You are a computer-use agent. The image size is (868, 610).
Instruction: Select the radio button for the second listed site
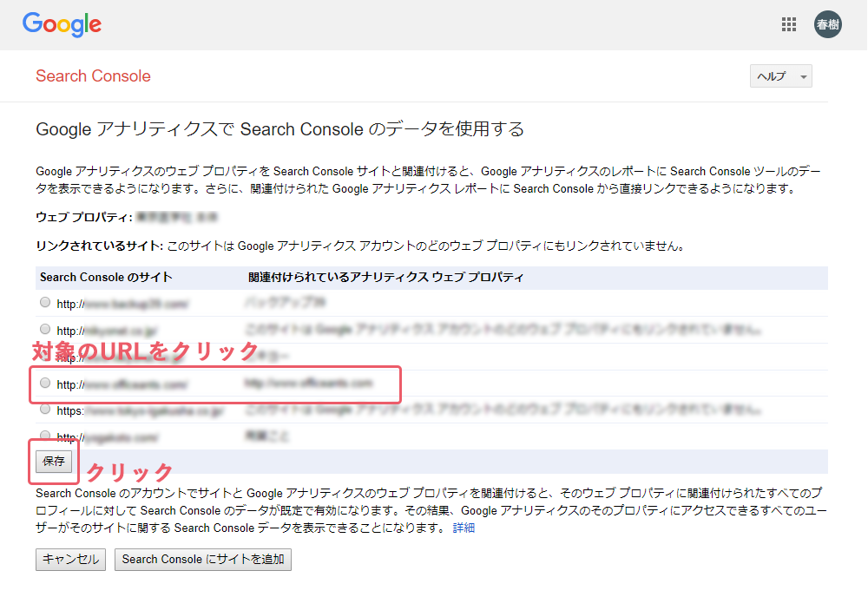coord(44,328)
